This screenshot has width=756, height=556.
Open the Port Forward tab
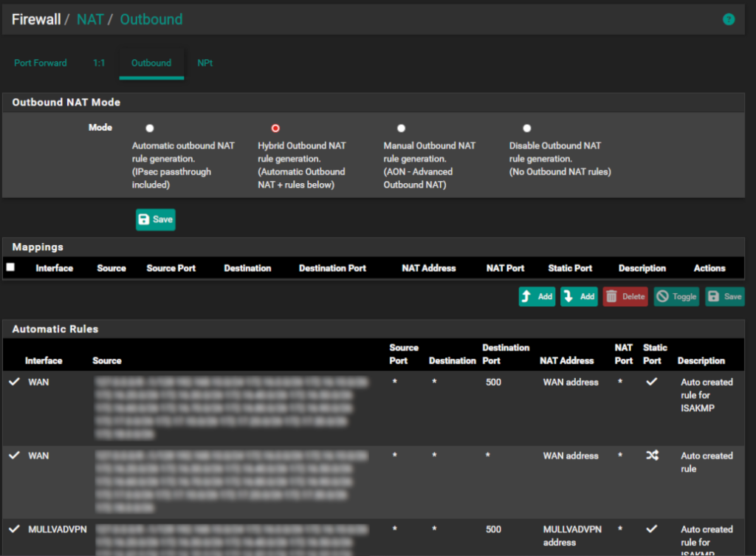41,64
